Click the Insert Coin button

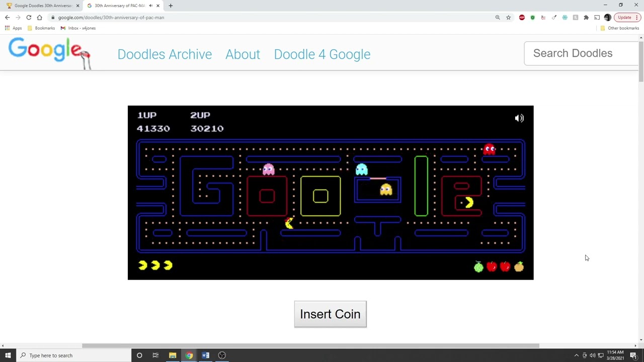(330, 314)
